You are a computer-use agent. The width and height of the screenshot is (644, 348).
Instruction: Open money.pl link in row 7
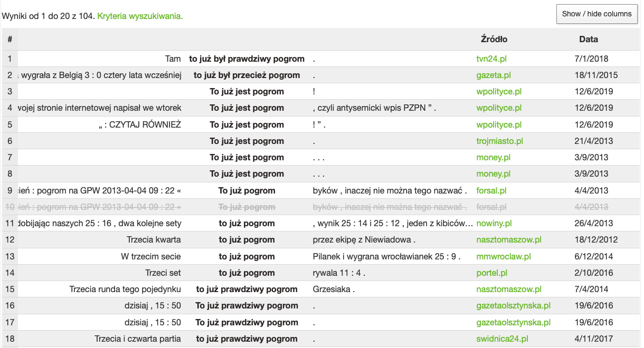pos(493,157)
